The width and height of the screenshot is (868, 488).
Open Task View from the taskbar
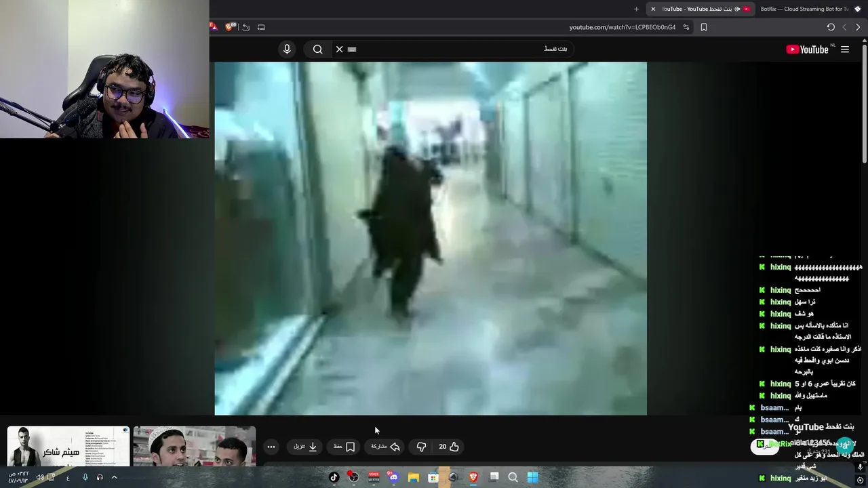pos(494,477)
